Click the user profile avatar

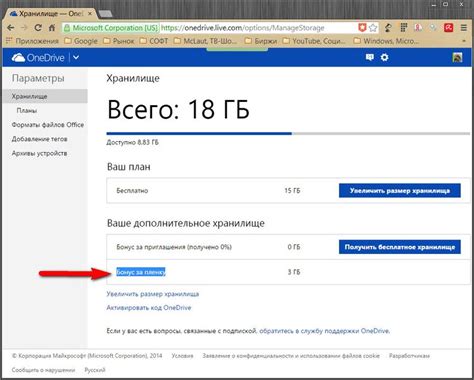click(x=457, y=57)
